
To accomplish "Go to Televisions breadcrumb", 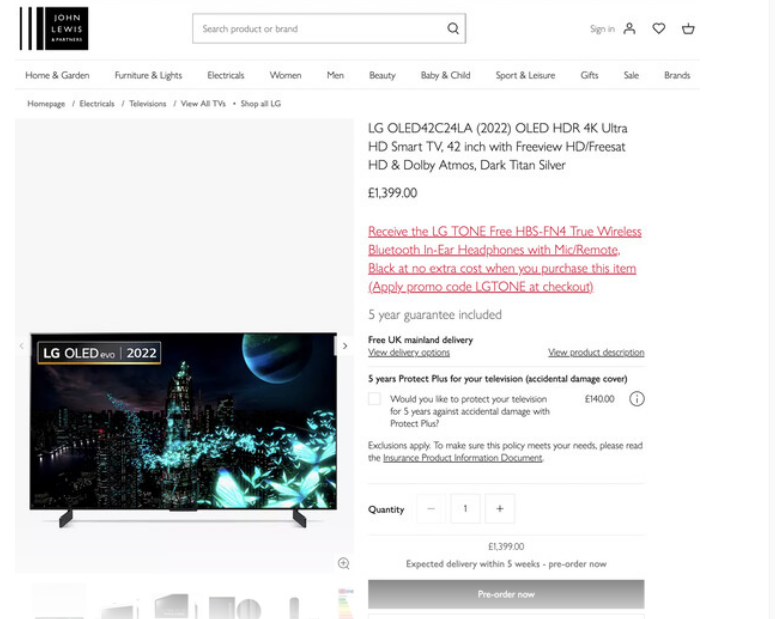I will (147, 103).
